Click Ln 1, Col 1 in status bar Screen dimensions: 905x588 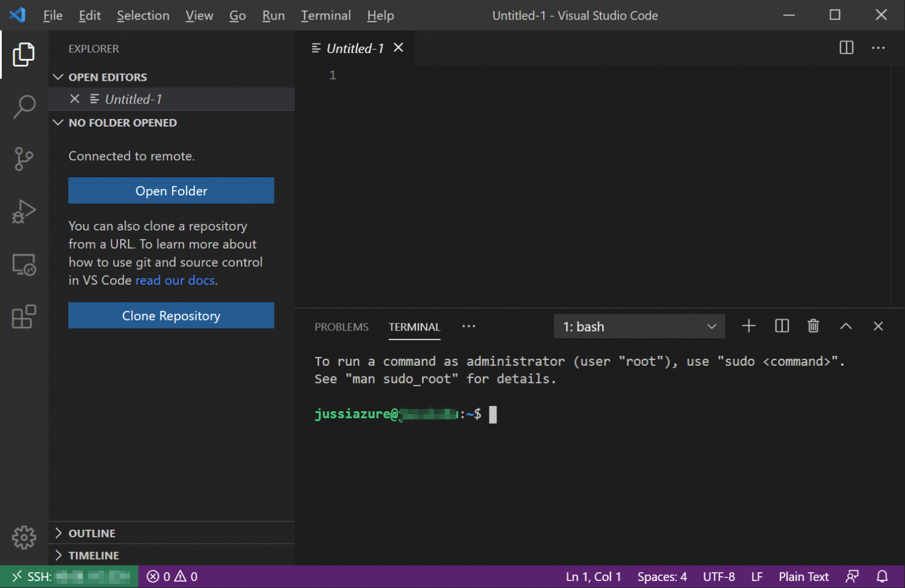(593, 577)
